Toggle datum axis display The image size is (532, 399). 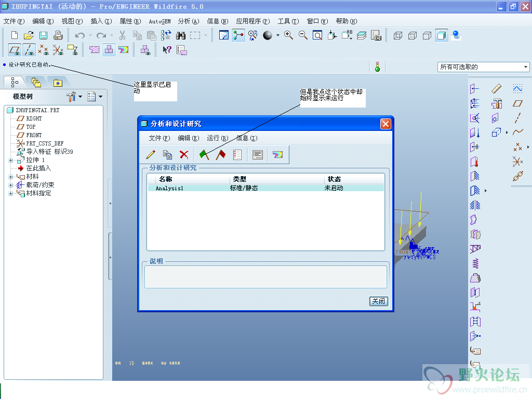coord(29,50)
